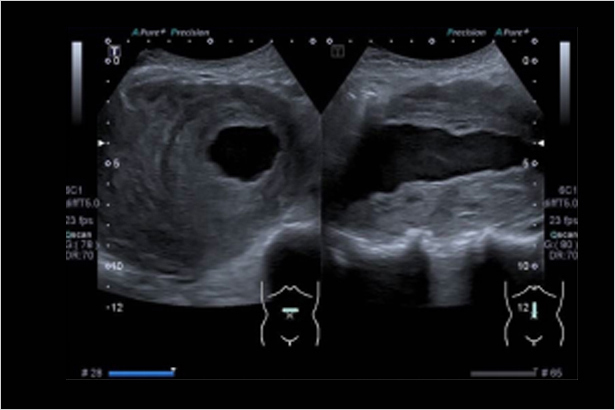Select the left body marker pictogram
The height and width of the screenshot is (410, 615).
click(x=288, y=312)
